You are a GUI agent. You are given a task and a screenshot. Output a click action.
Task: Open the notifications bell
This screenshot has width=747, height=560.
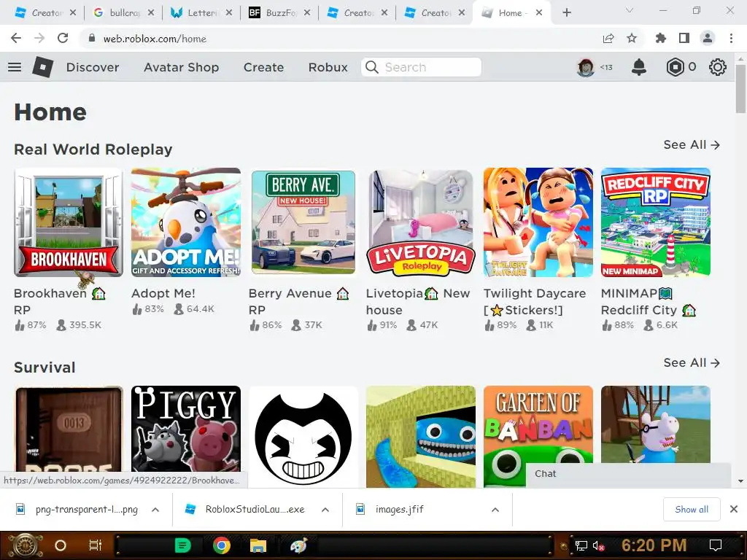[639, 67]
